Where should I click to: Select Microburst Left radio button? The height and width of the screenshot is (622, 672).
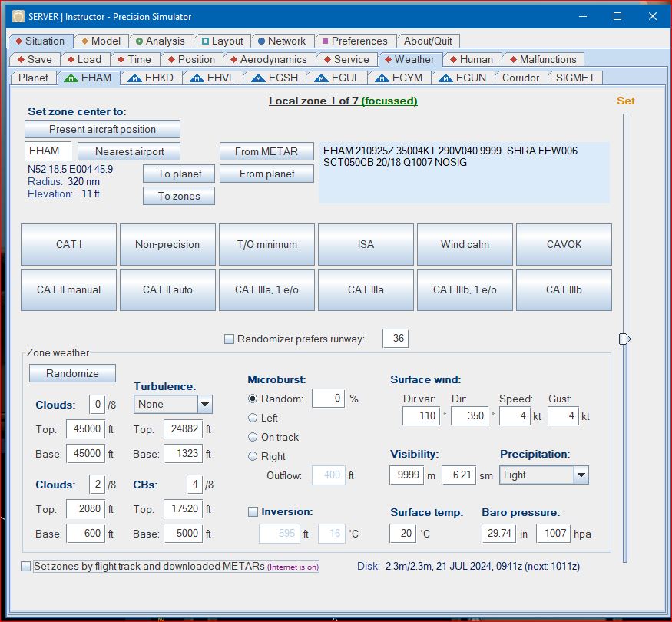(253, 418)
